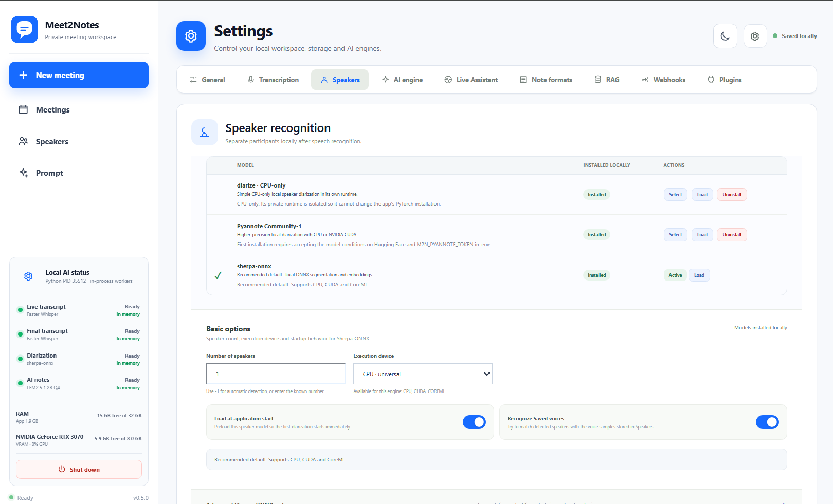Uninstall the Pyannote Community-1 model
The height and width of the screenshot is (504, 833).
point(732,235)
